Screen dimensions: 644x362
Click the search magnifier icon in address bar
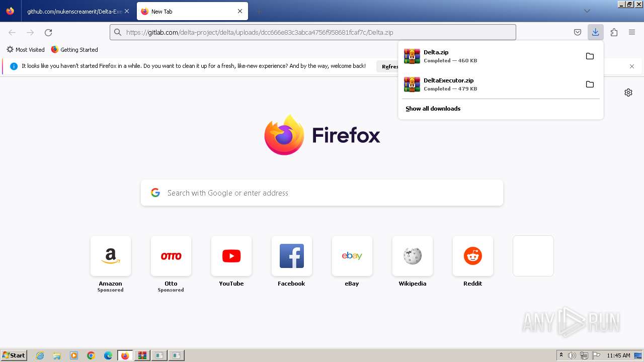118,32
